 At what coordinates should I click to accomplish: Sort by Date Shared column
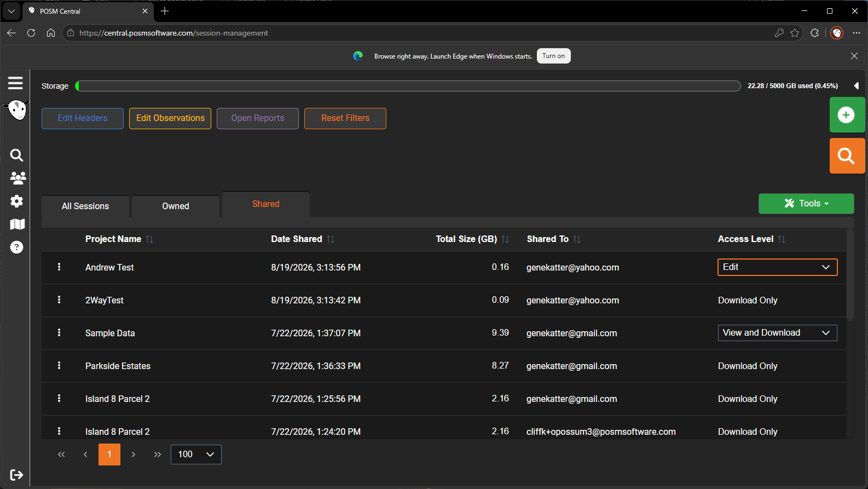click(x=331, y=239)
